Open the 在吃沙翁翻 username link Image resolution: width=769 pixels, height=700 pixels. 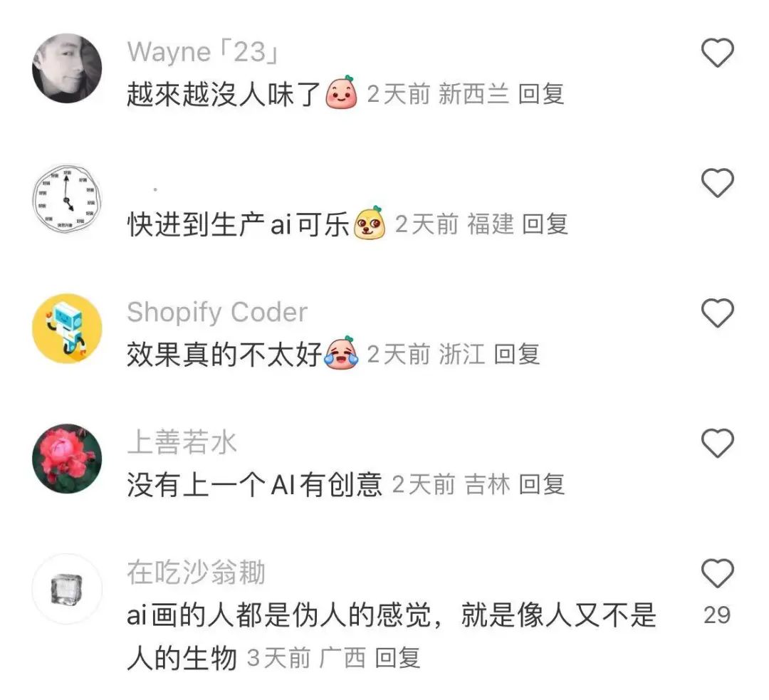(x=197, y=572)
